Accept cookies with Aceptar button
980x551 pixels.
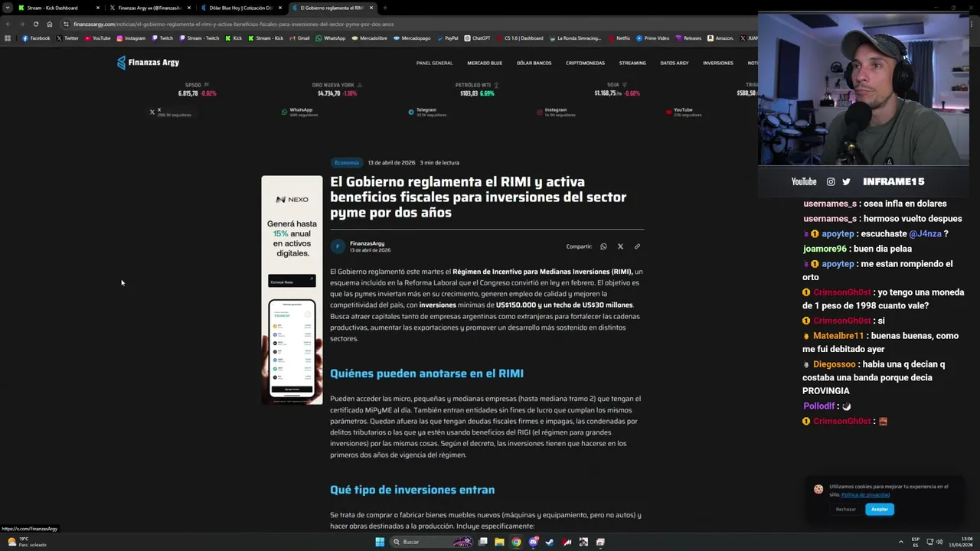(880, 509)
